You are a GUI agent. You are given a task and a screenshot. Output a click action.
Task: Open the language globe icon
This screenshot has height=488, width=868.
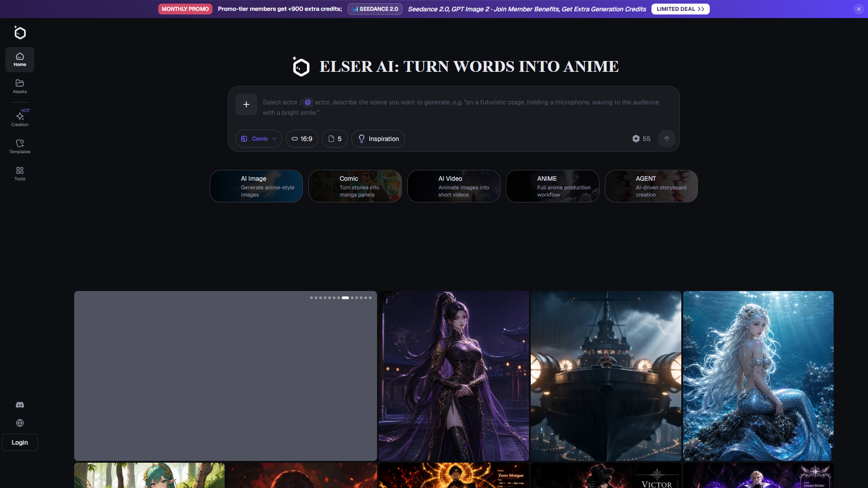(20, 423)
